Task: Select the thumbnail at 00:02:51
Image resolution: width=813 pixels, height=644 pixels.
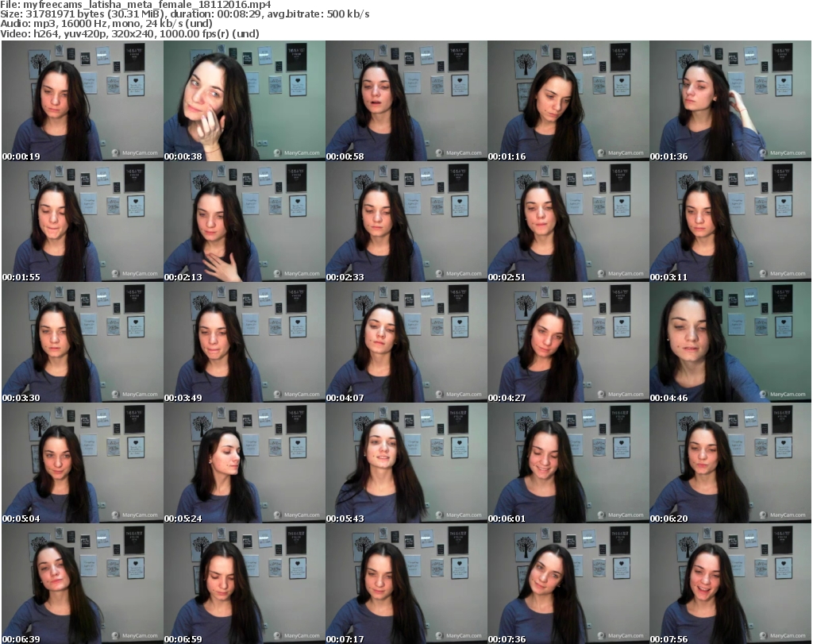Action: pyautogui.click(x=568, y=222)
